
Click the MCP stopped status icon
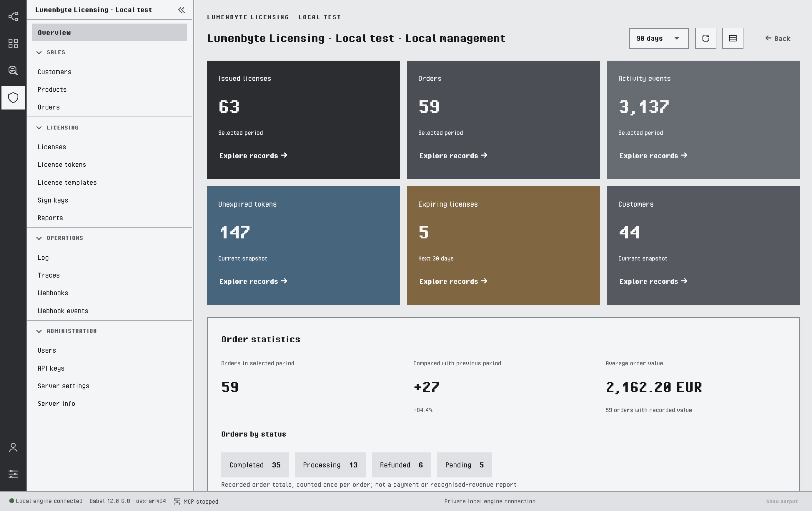(177, 501)
